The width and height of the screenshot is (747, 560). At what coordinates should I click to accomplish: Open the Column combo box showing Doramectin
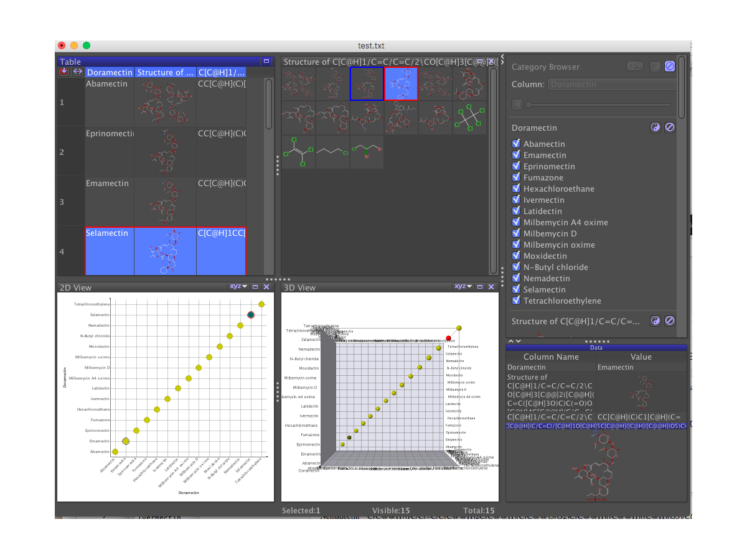tap(612, 84)
